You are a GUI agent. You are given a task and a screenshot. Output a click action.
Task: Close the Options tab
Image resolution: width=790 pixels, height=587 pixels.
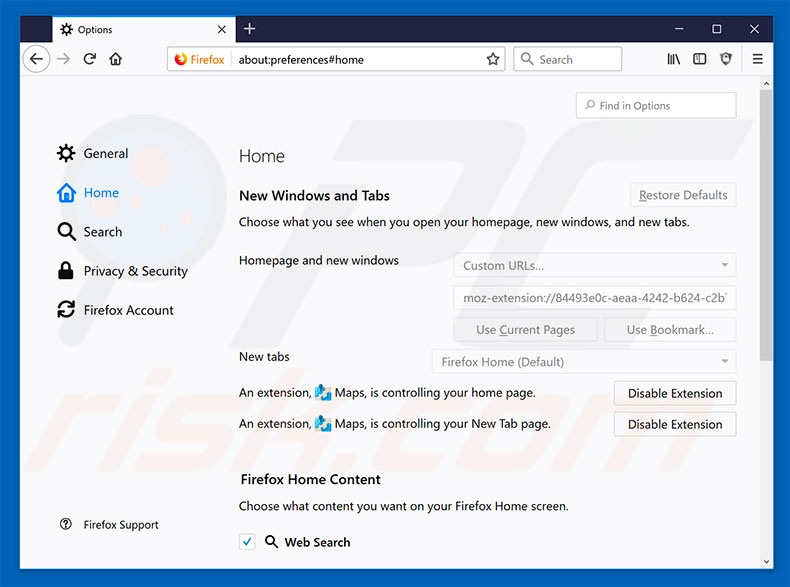(x=222, y=30)
